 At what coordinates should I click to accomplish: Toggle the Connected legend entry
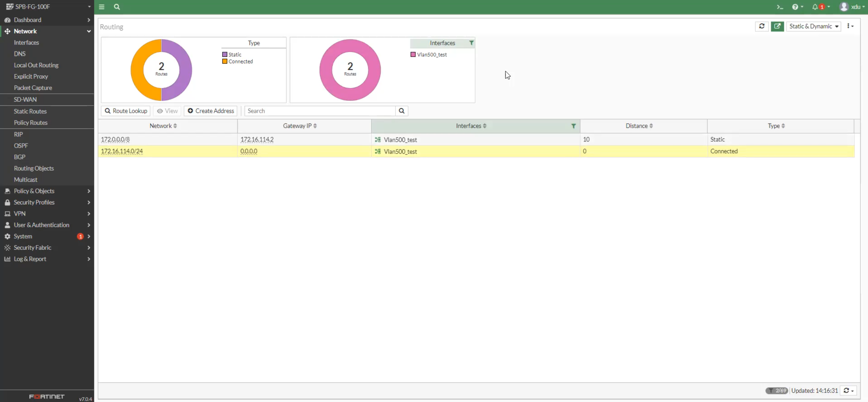(238, 61)
